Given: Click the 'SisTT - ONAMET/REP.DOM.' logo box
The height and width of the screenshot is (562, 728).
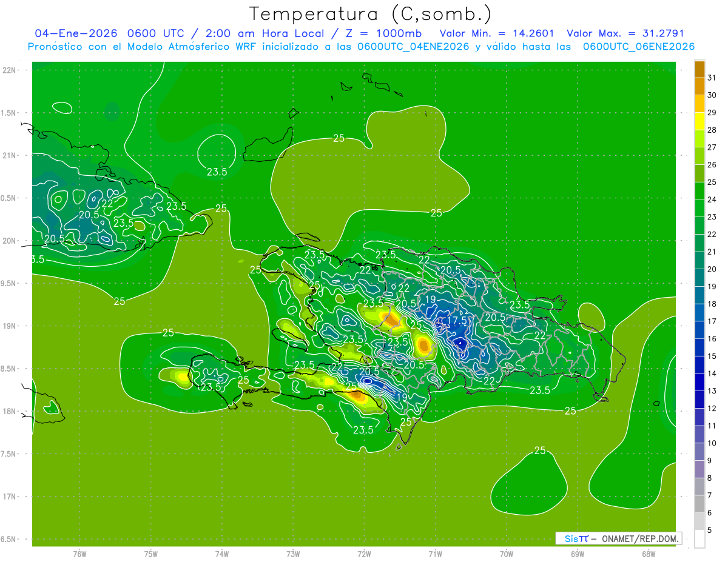Looking at the screenshot, I should (x=619, y=538).
